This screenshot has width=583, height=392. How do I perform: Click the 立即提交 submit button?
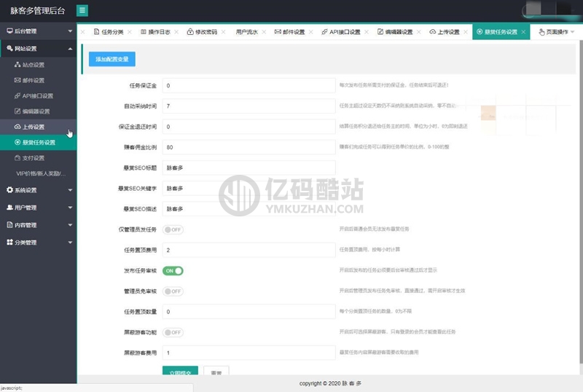pyautogui.click(x=180, y=370)
